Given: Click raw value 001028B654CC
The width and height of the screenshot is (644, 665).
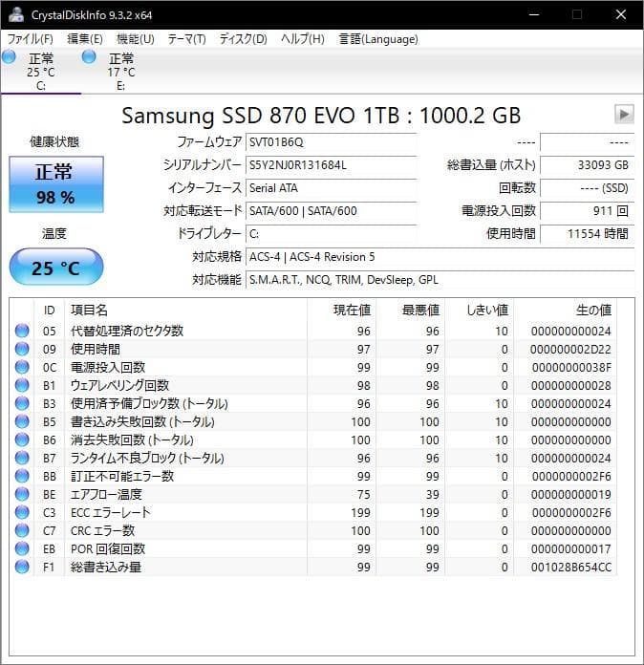Looking at the screenshot, I should (x=571, y=567).
